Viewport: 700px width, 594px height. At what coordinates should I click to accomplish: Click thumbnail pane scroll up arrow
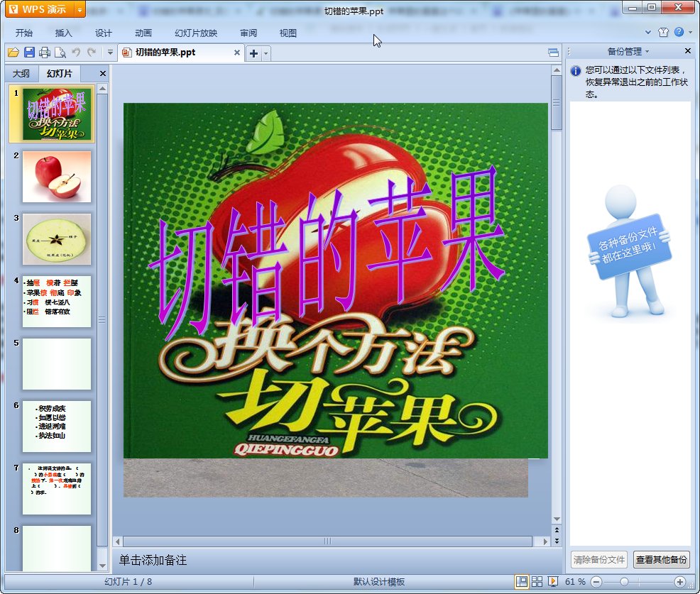click(102, 89)
